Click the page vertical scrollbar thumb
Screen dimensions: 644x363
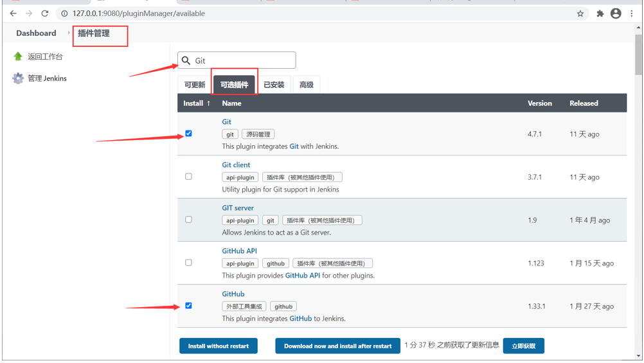point(638,55)
